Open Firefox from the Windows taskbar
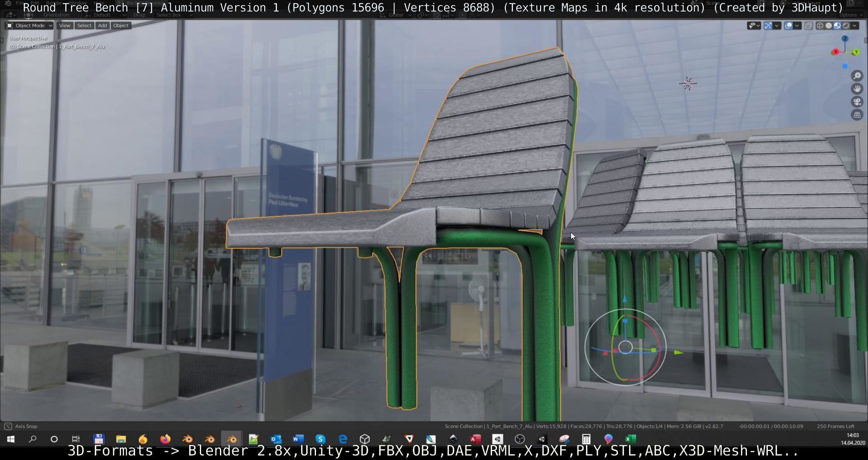 click(165, 439)
